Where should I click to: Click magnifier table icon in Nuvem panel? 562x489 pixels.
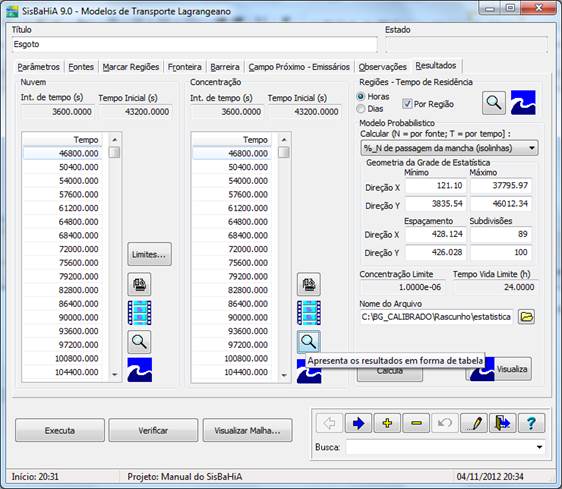139,342
